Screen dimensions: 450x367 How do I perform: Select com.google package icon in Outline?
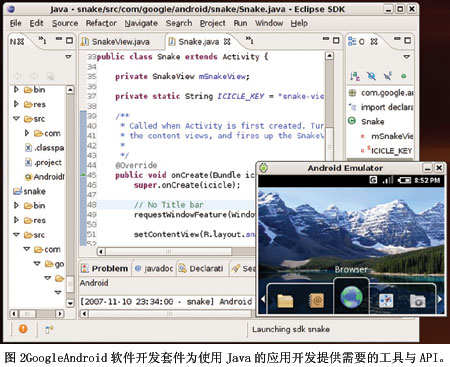tap(352, 93)
